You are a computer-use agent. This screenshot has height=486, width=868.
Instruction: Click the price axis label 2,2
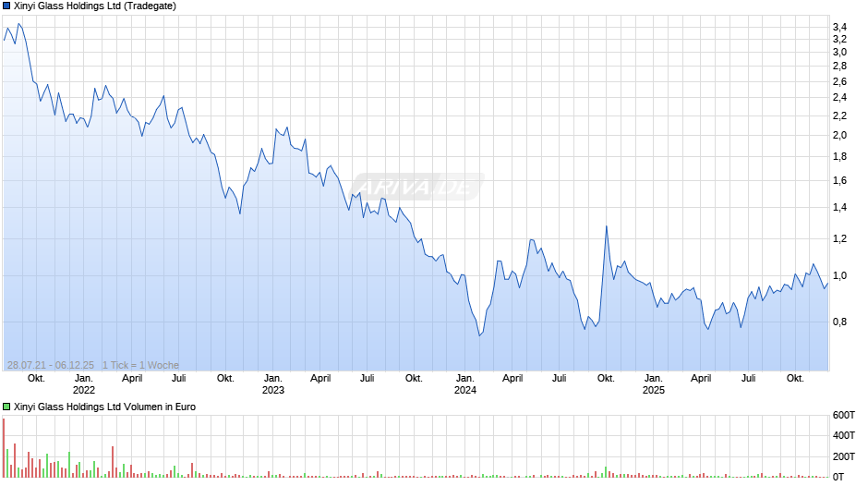coord(839,115)
